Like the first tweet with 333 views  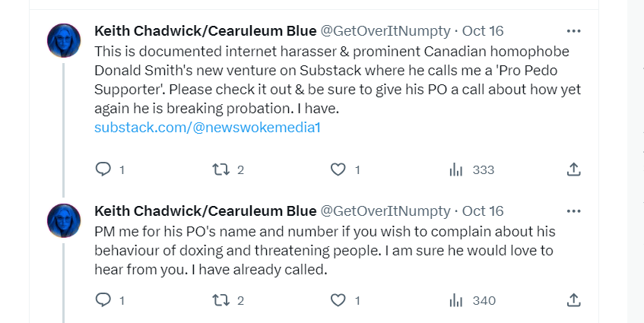pos(338,169)
